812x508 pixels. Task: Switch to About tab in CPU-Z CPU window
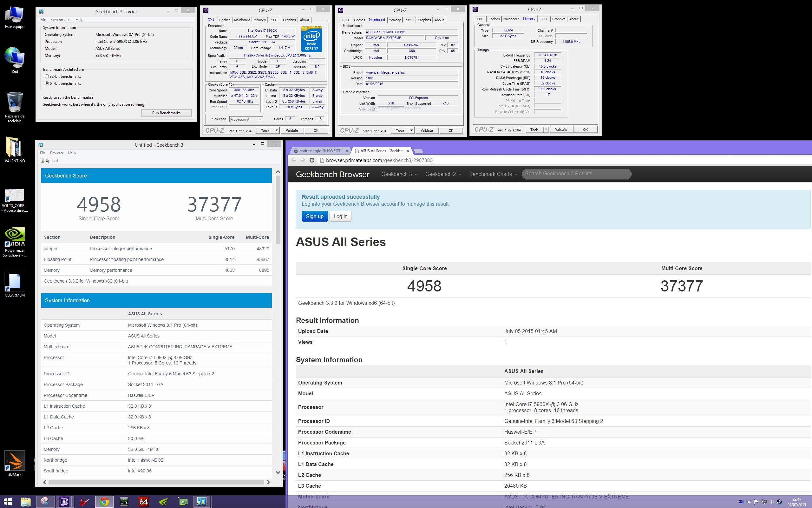(x=304, y=20)
